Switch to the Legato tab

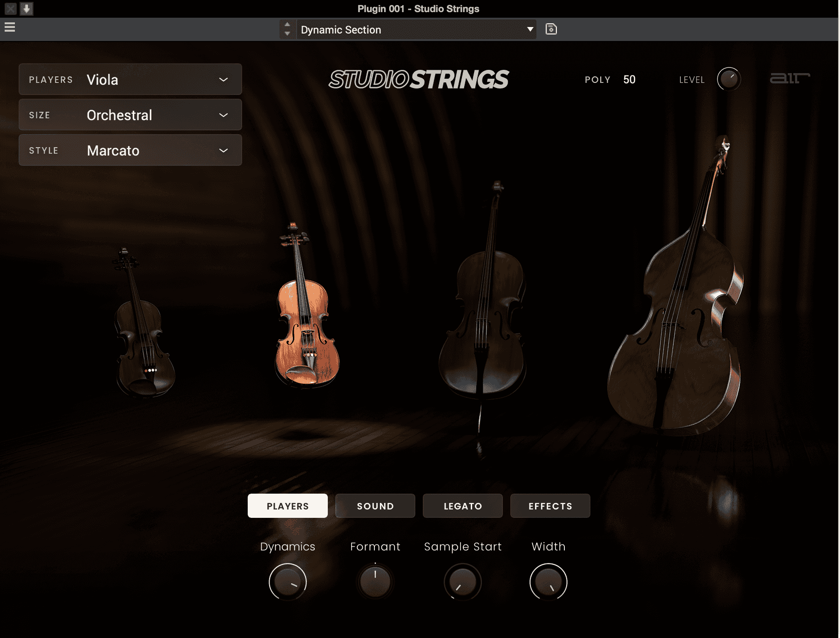point(463,506)
